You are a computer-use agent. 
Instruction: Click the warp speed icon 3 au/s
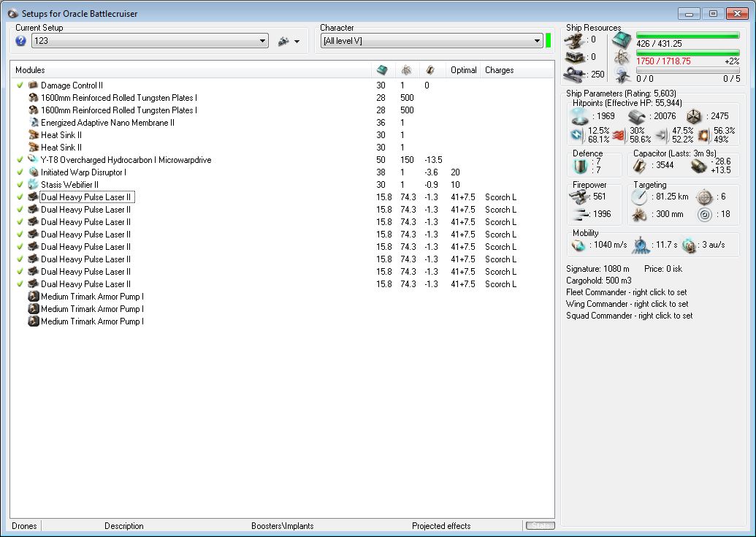(689, 245)
